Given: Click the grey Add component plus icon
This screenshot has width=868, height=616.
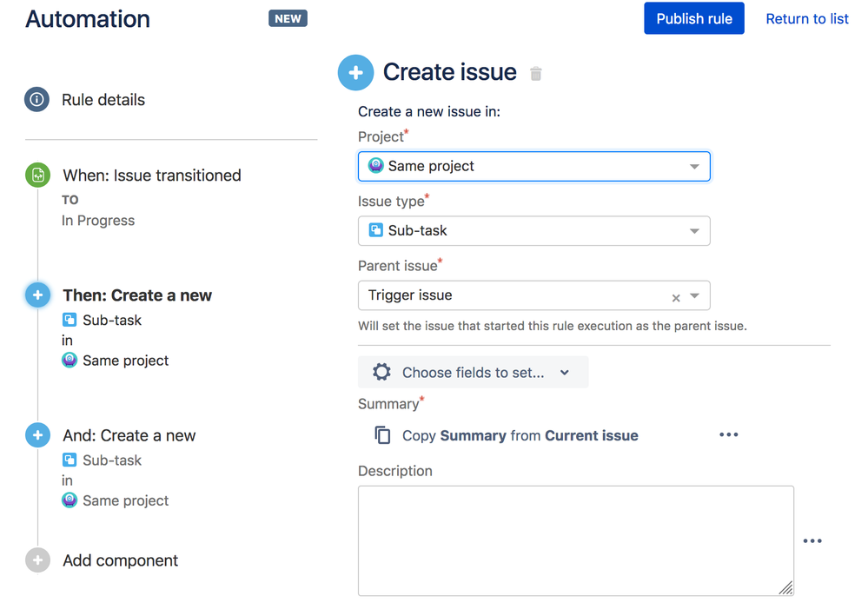Looking at the screenshot, I should pos(37,560).
